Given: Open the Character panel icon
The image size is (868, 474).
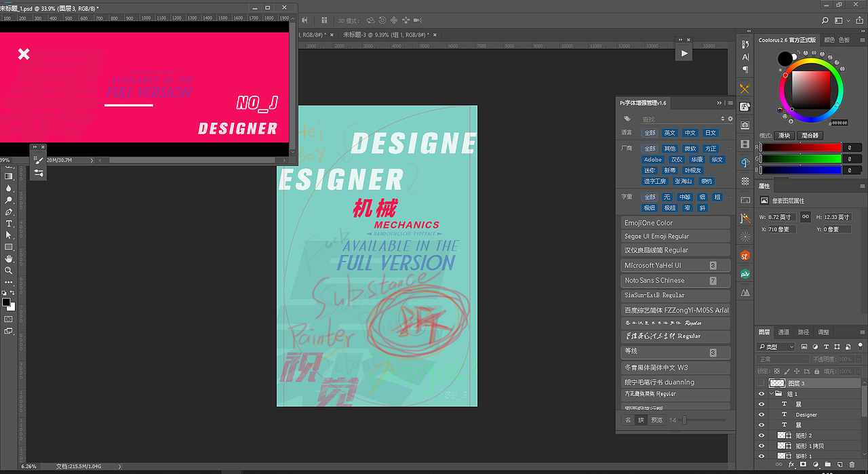Looking at the screenshot, I should [745, 57].
